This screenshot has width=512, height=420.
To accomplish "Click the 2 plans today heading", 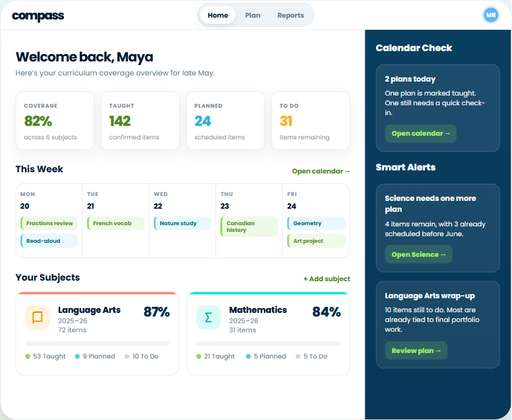I will pyautogui.click(x=410, y=79).
